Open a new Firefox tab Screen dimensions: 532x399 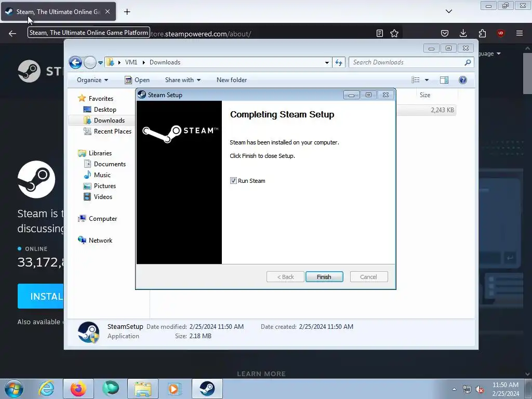coord(127,12)
